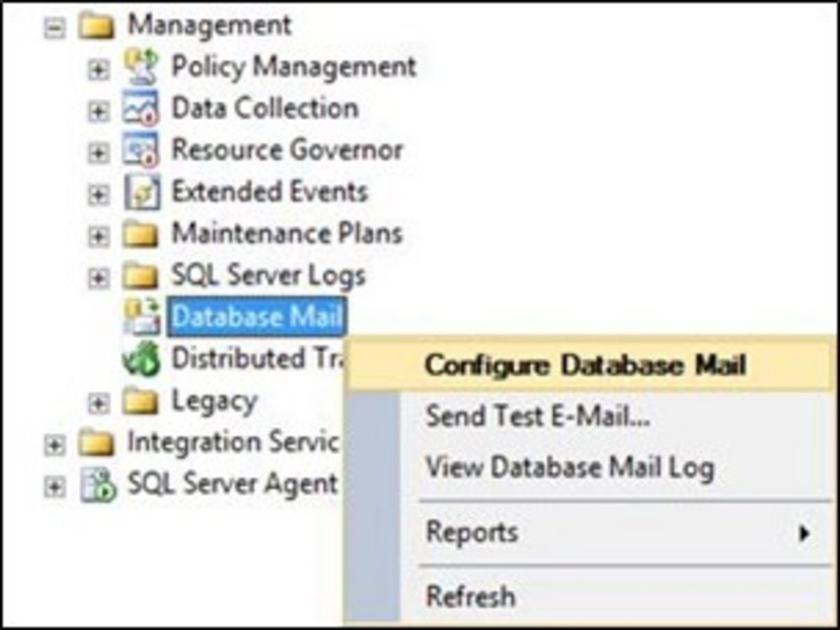The image size is (840, 630).
Task: Click the Extended Events icon
Action: tap(140, 192)
